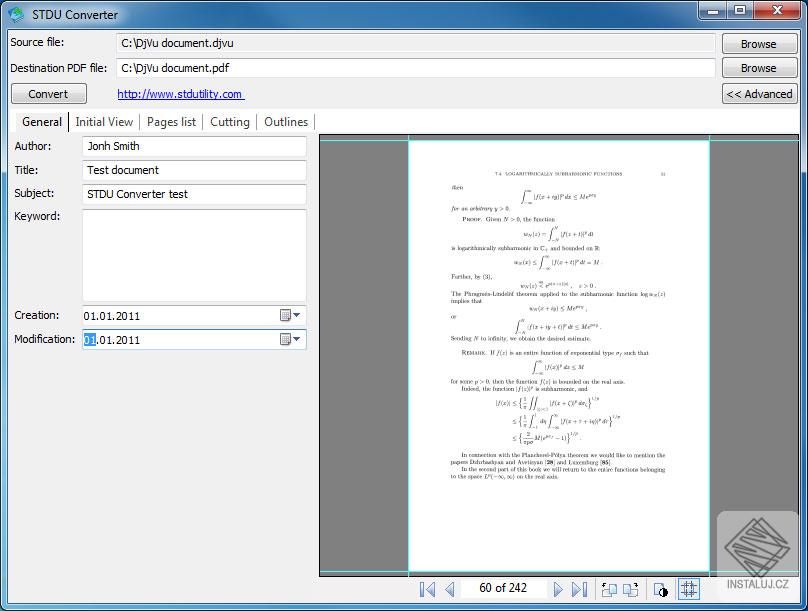808x611 pixels.
Task: Rotate the page right
Action: (x=631, y=589)
